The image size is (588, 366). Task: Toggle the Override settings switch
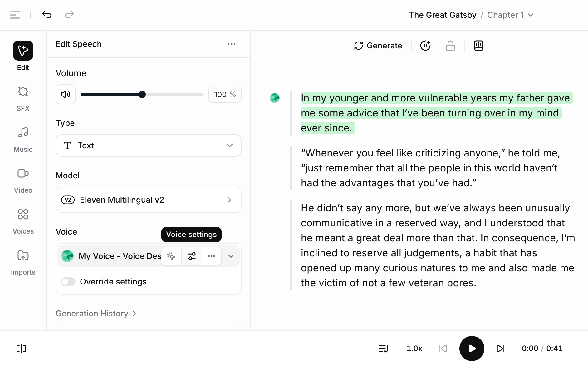68,282
